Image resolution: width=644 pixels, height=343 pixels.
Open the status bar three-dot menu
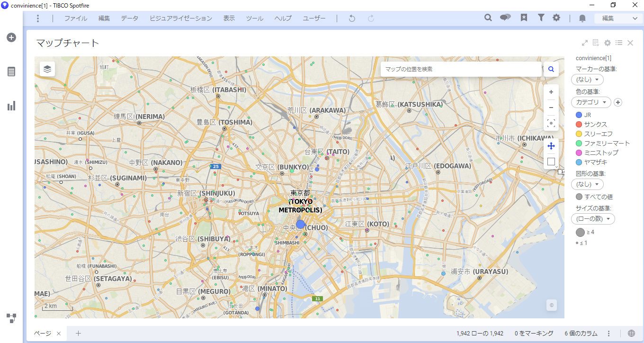click(x=609, y=334)
